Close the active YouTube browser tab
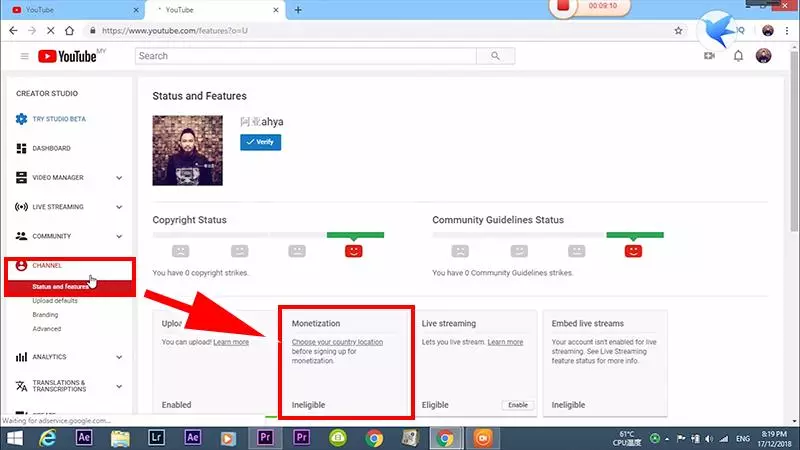The width and height of the screenshot is (800, 450). coord(276,10)
